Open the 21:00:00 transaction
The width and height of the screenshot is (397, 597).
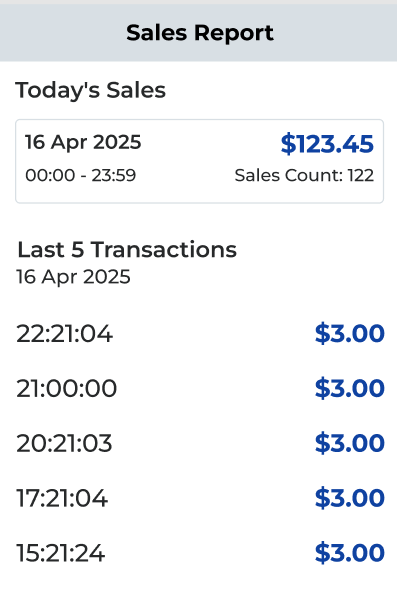(199, 389)
